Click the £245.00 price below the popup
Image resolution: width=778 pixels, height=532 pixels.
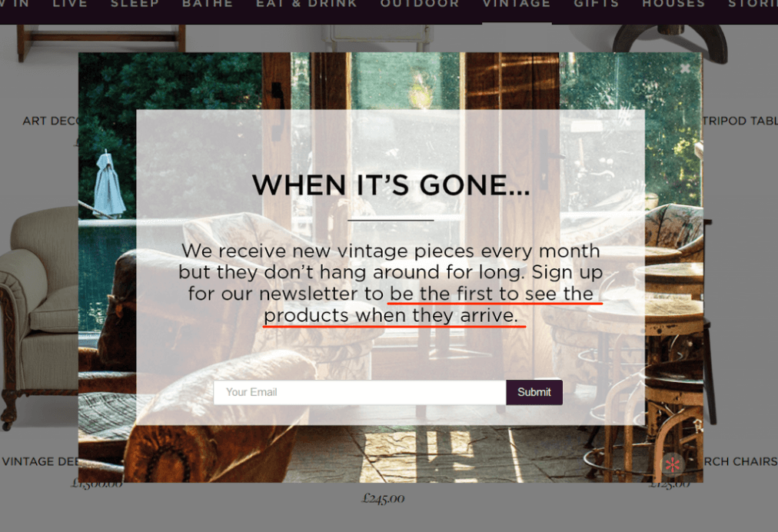383,498
